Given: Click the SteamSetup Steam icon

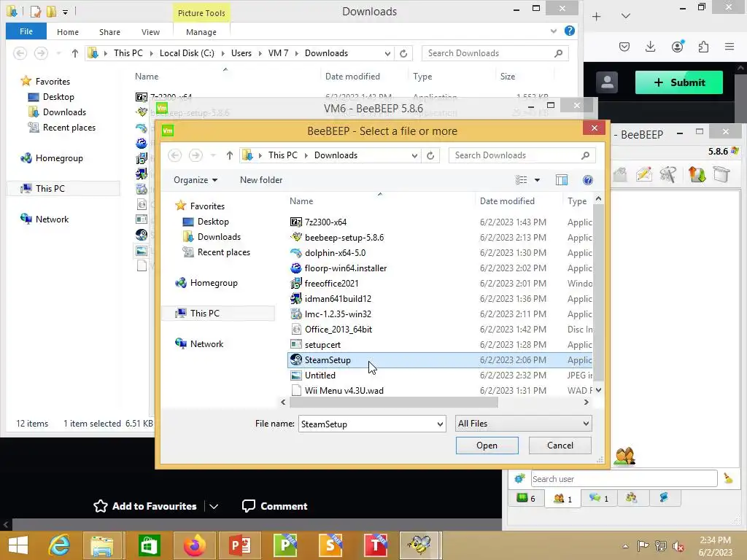Looking at the screenshot, I should pos(296,359).
